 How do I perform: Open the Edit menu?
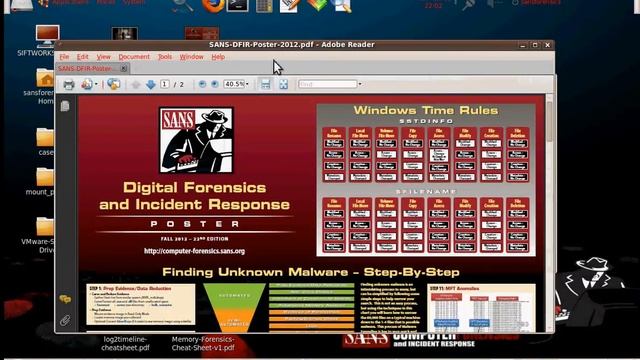point(82,57)
